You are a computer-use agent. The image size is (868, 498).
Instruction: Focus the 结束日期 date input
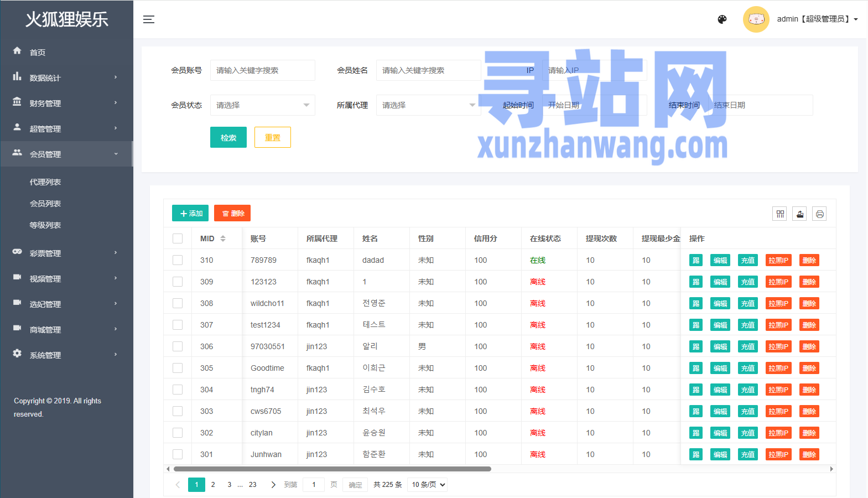click(761, 105)
